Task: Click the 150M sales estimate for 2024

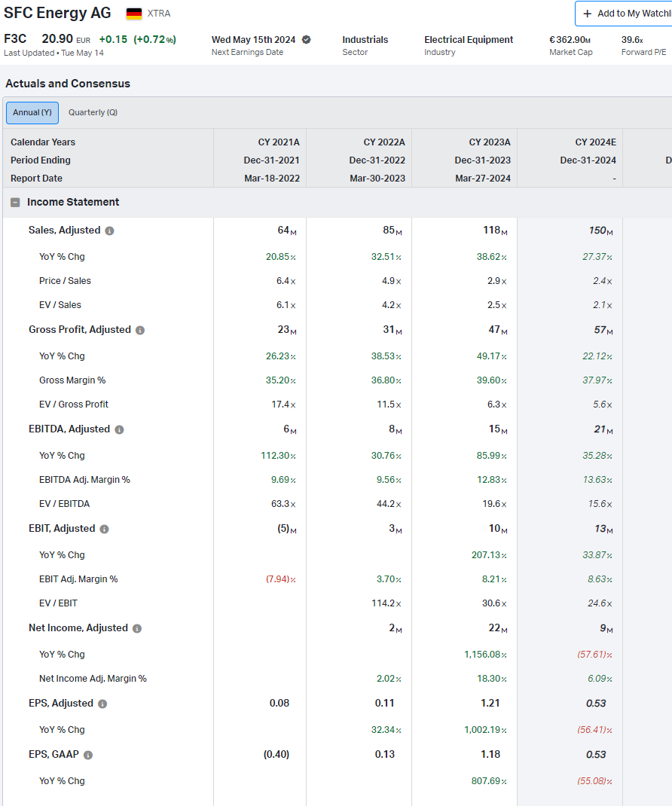Action: coord(600,231)
